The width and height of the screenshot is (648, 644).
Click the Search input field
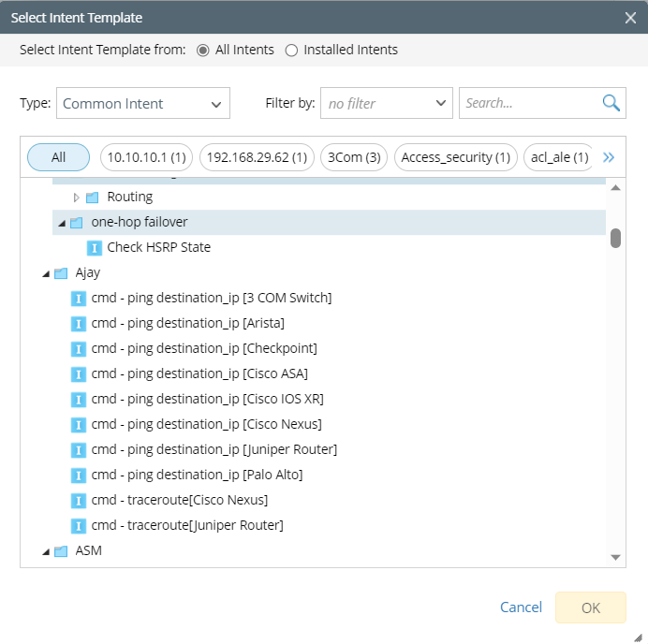[x=529, y=104]
